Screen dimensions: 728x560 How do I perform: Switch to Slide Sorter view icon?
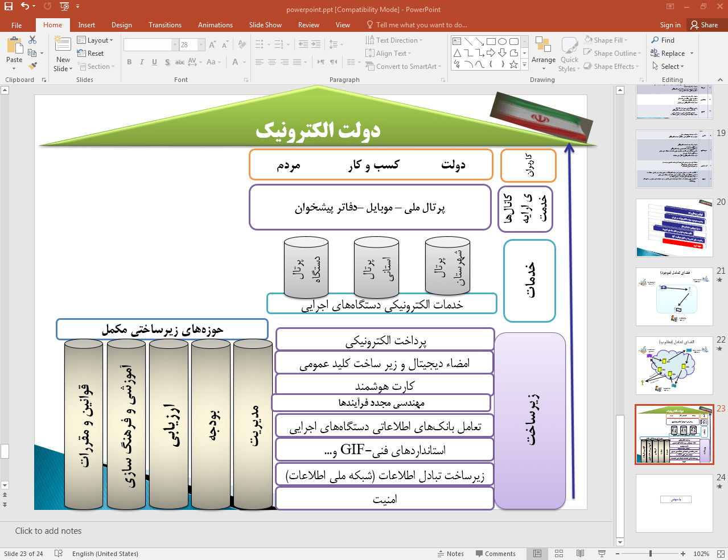(559, 554)
